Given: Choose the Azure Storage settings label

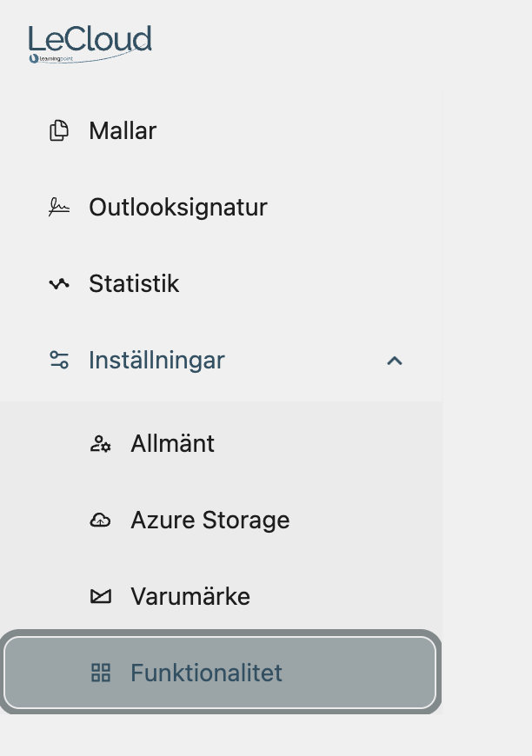Looking at the screenshot, I should [x=210, y=521].
